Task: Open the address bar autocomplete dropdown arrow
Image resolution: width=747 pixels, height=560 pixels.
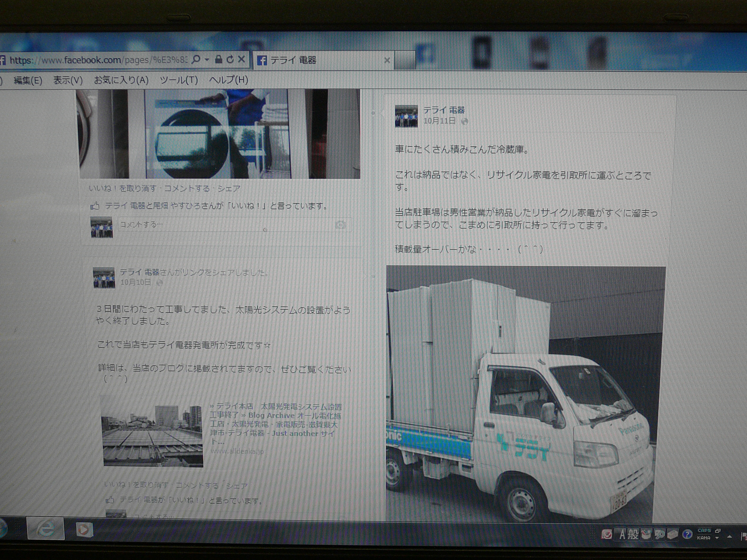Action: (207, 60)
